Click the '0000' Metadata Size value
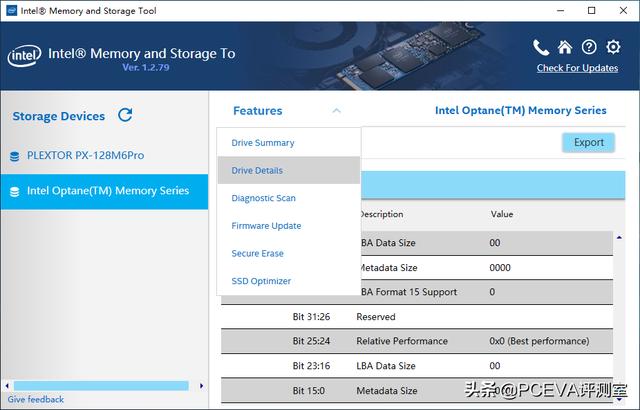The width and height of the screenshot is (640, 410). 500,268
